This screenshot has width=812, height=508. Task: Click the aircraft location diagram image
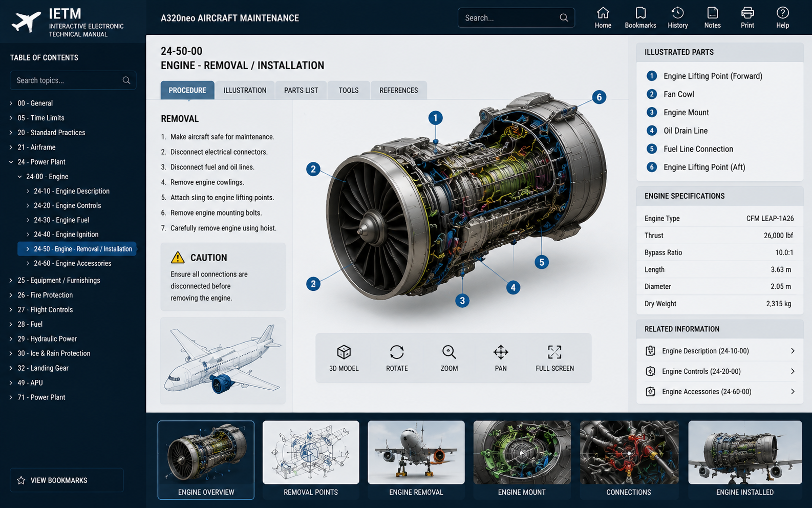[x=223, y=361]
